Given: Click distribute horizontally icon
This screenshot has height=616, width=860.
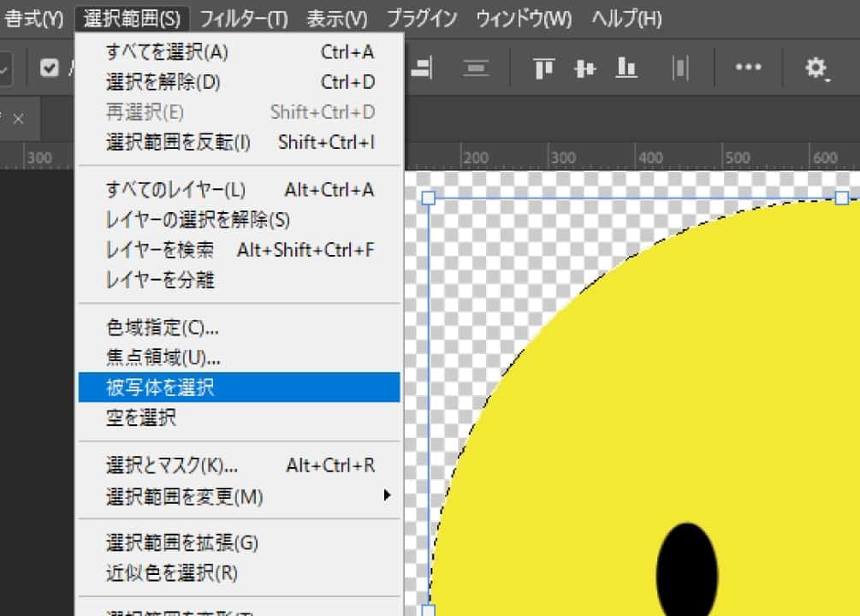Looking at the screenshot, I should (x=680, y=68).
